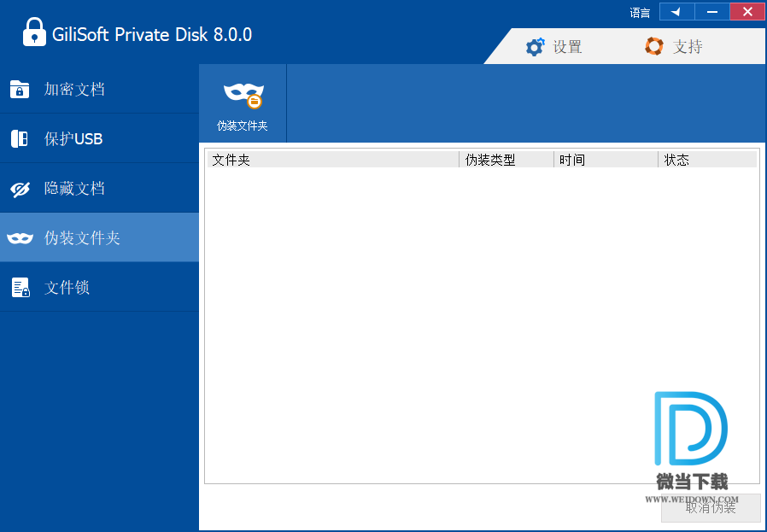Open the 文件锁 section
The width and height of the screenshot is (767, 532).
(99, 287)
